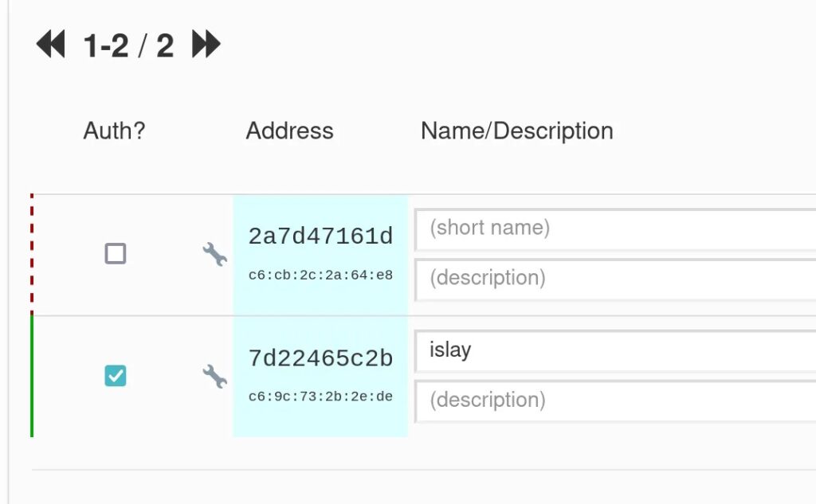The height and width of the screenshot is (504, 816).
Task: Click the Auth? column header
Action: pos(114,131)
